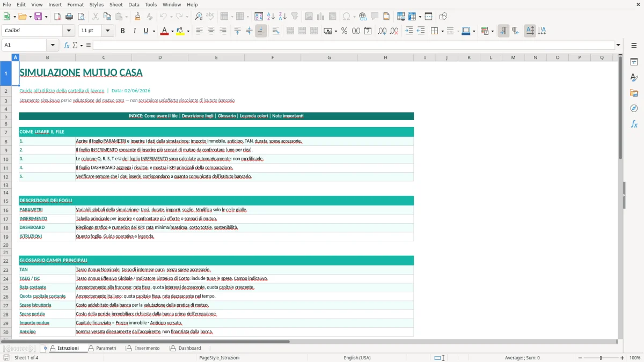Click the Sort icon
Screen dimensions: 644x362
(x=259, y=17)
